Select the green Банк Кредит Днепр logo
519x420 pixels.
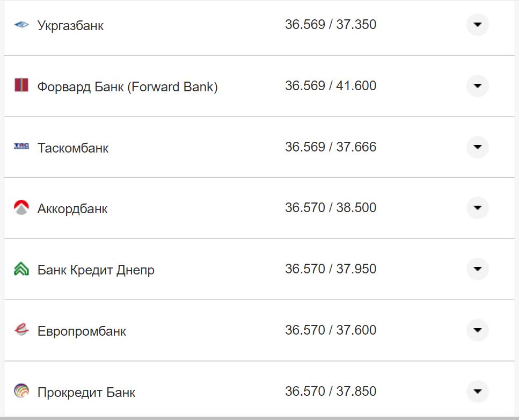(x=21, y=269)
